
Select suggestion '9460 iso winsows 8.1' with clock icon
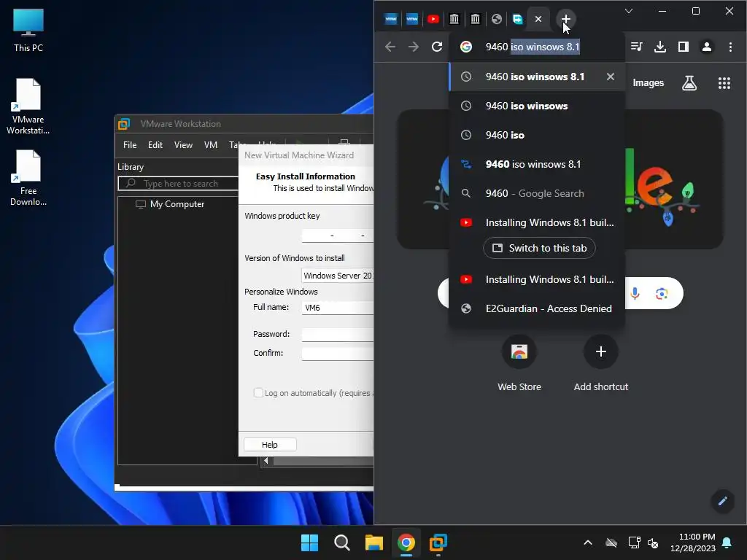pos(537,77)
